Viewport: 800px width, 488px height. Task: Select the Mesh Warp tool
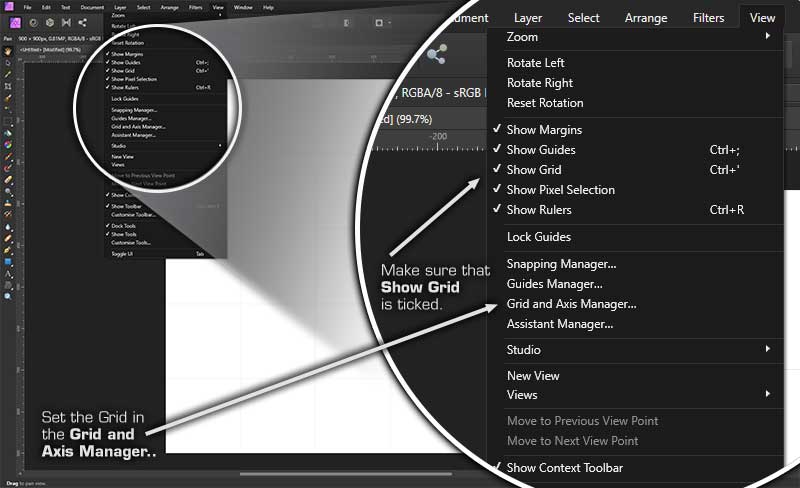(x=8, y=285)
